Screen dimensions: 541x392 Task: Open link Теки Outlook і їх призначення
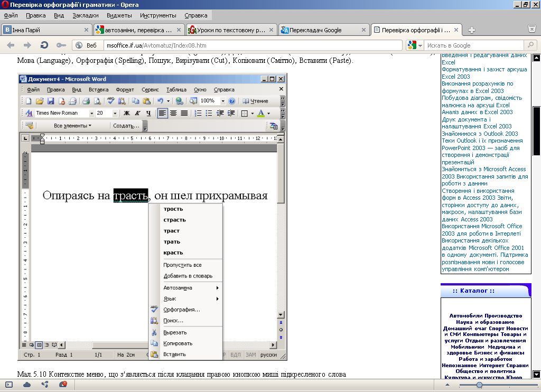click(482, 141)
